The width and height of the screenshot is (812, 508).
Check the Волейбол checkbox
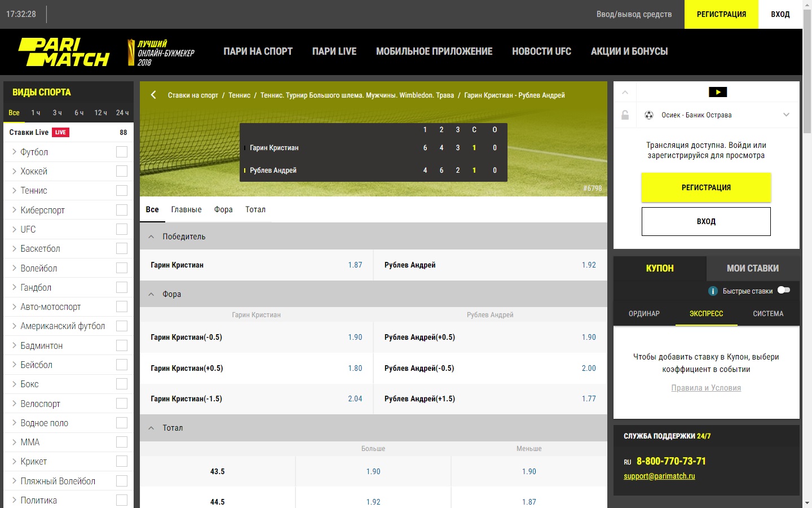tap(122, 268)
